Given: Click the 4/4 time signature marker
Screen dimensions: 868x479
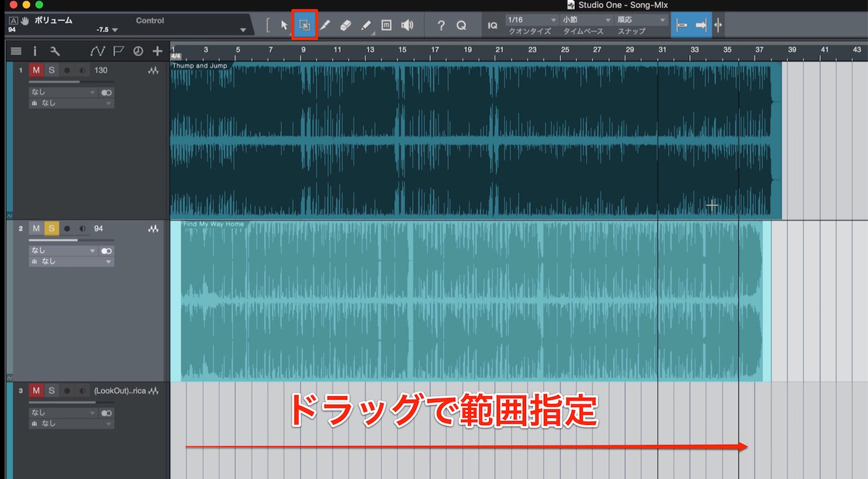Looking at the screenshot, I should [176, 57].
